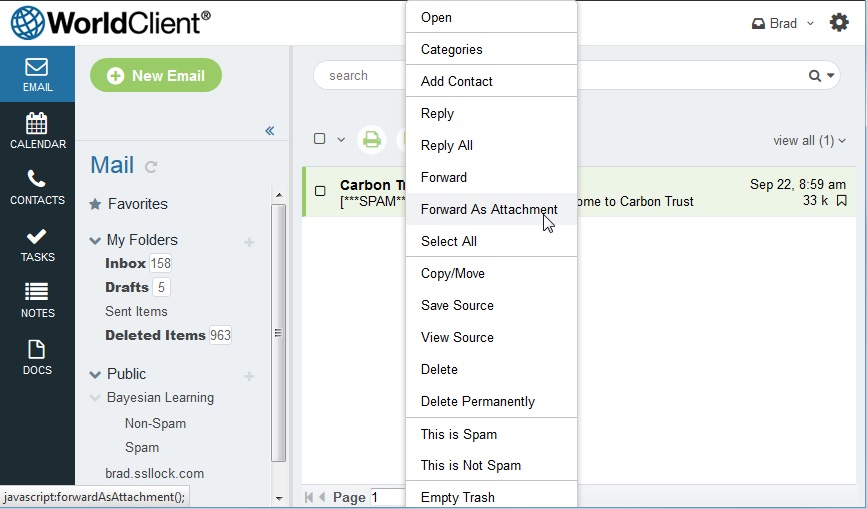Open the Non-Spam folder
867x509 pixels.
coord(155,423)
